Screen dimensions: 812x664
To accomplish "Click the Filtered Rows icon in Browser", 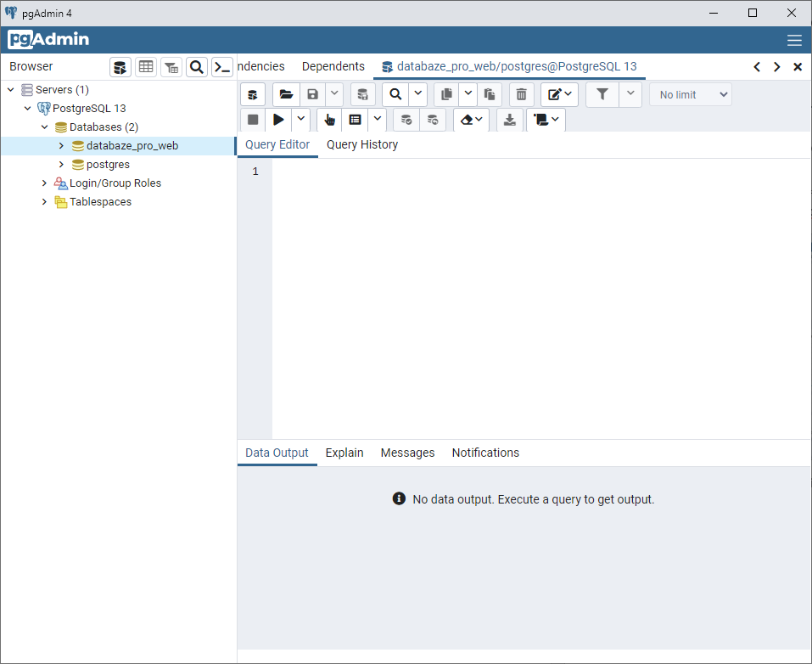I will point(171,67).
